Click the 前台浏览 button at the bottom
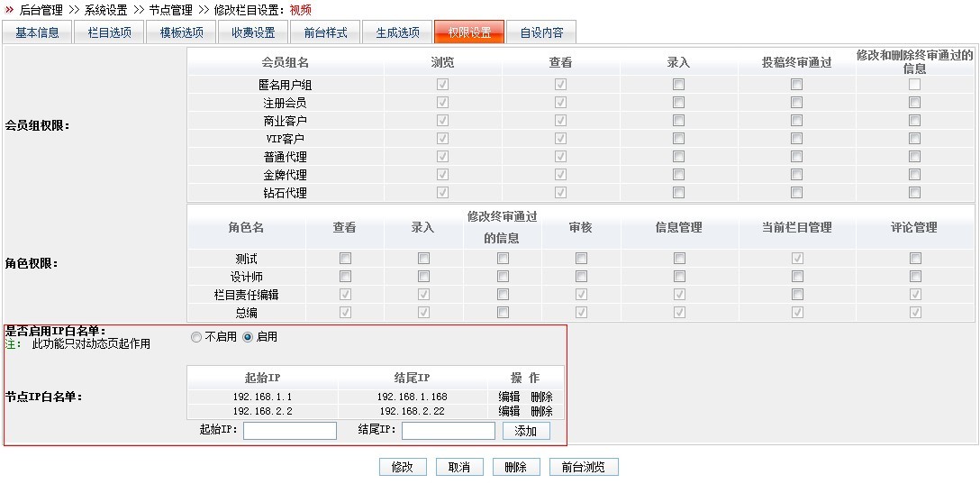Viewport: 980px width, 484px height. [584, 467]
